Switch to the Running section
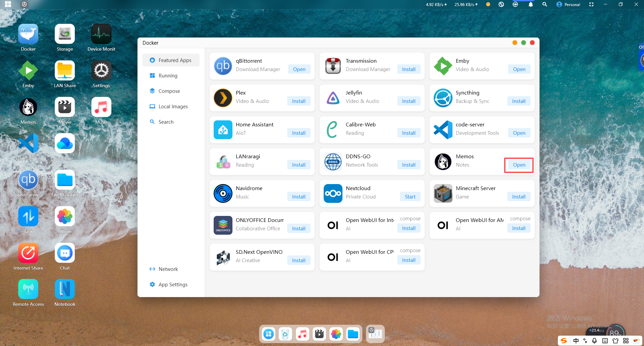This screenshot has width=644, height=346. pyautogui.click(x=171, y=76)
